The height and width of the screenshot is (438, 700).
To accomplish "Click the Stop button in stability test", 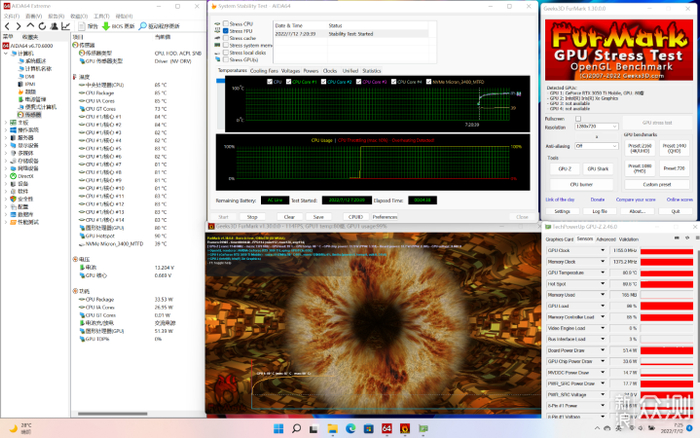I will [x=252, y=216].
